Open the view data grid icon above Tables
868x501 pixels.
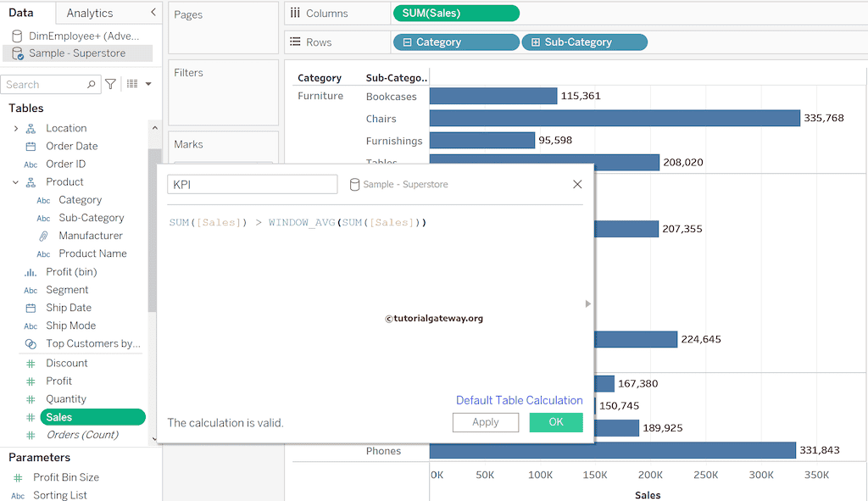[x=131, y=84]
